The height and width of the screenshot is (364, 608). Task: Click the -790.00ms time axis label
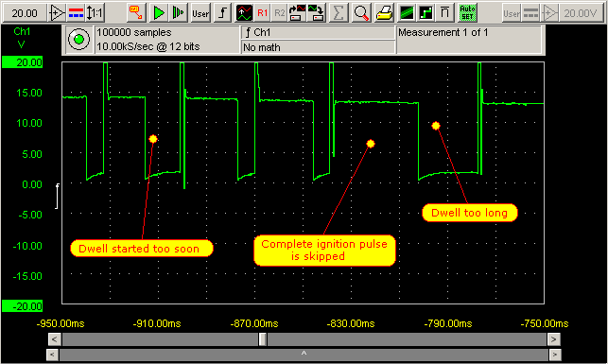coord(448,323)
